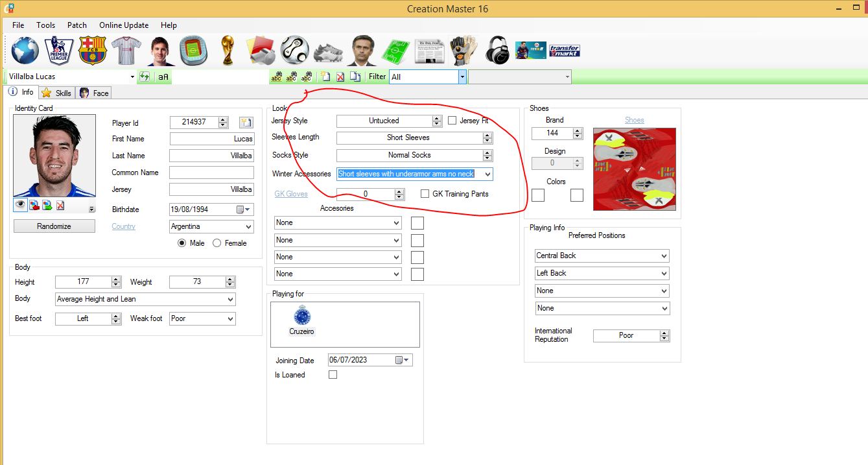Screen dimensions: 868x465
Task: Open the FC Barcelona teams icon
Action: (92, 51)
